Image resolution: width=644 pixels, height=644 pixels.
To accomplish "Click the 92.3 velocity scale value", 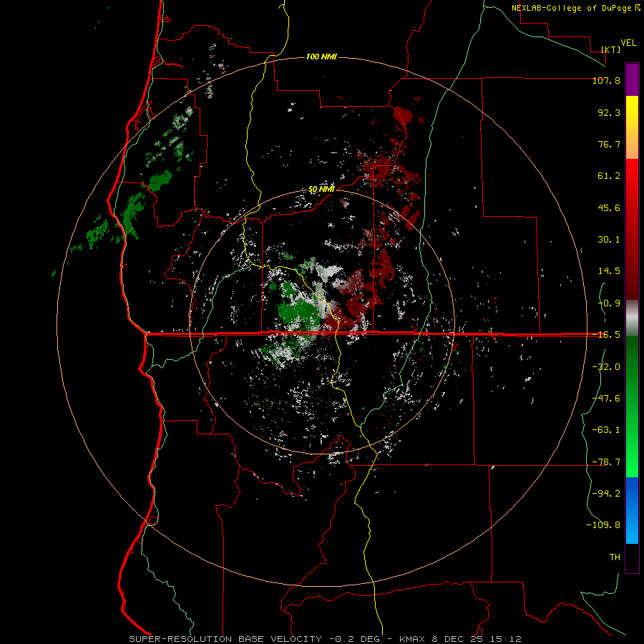I will pyautogui.click(x=609, y=112).
